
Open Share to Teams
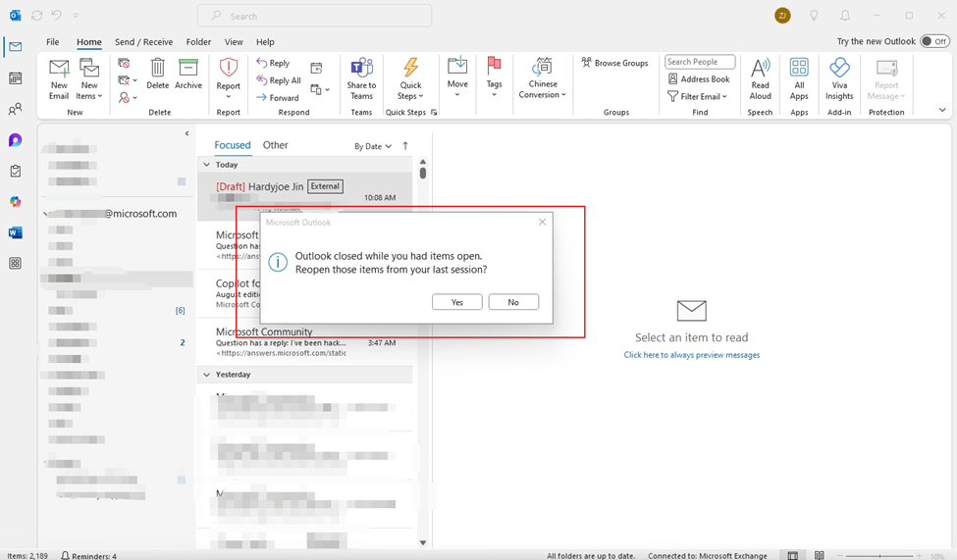coord(361,79)
